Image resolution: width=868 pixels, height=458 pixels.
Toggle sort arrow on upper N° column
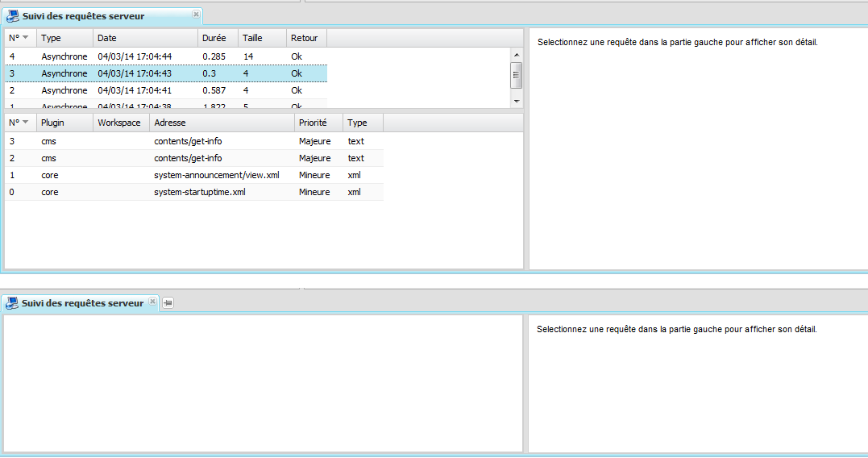[x=25, y=38]
